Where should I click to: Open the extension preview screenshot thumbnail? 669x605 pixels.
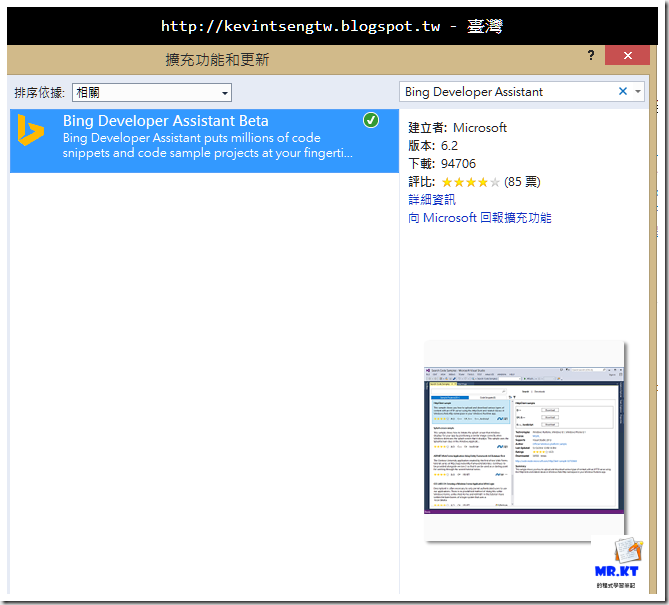[x=524, y=441]
